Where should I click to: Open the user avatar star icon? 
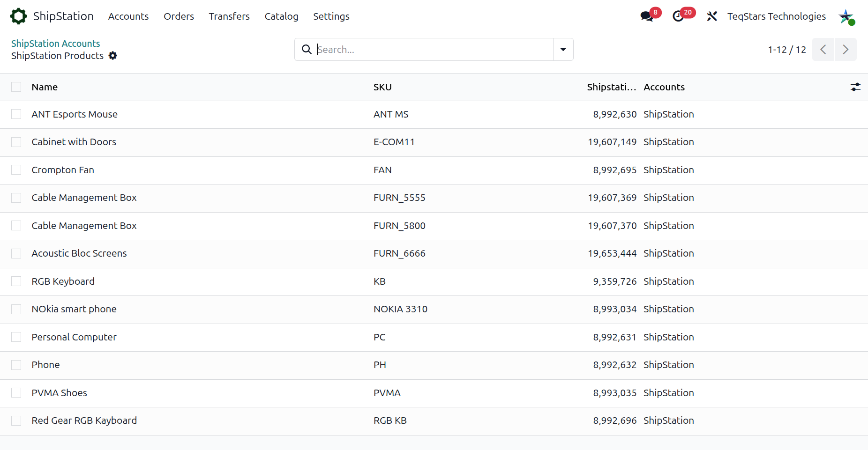pos(846,16)
